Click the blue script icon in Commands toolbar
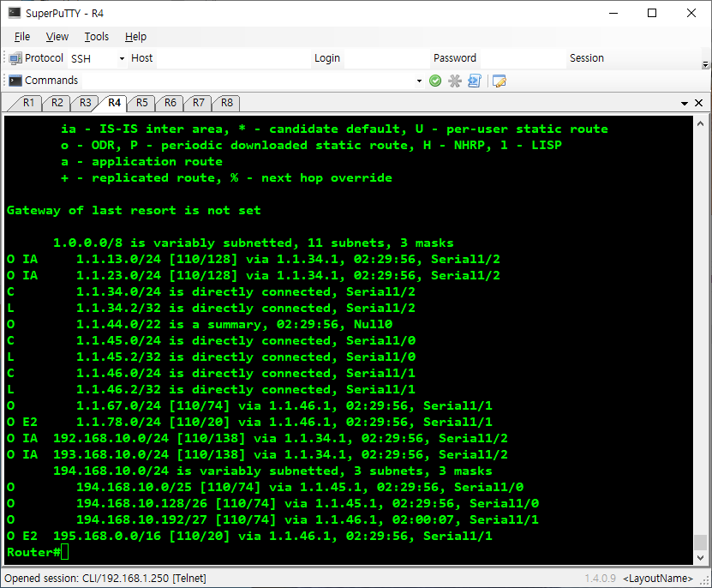The image size is (712, 588). [x=474, y=81]
